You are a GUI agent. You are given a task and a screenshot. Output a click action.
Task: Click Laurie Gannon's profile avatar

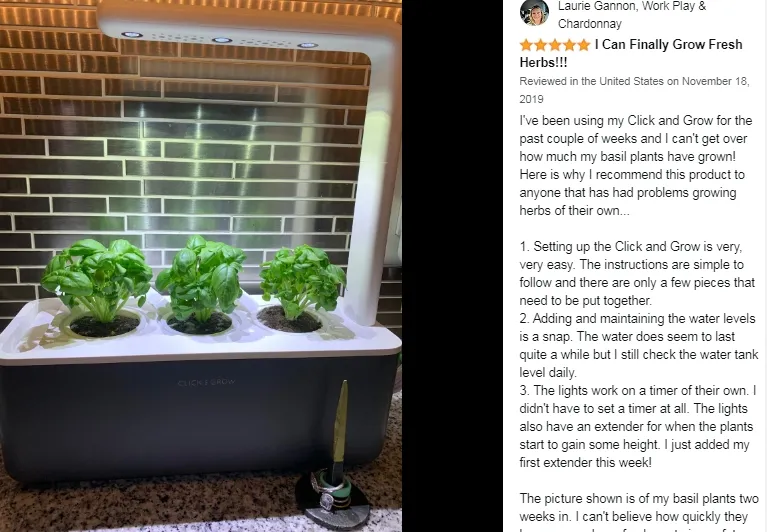coord(534,12)
